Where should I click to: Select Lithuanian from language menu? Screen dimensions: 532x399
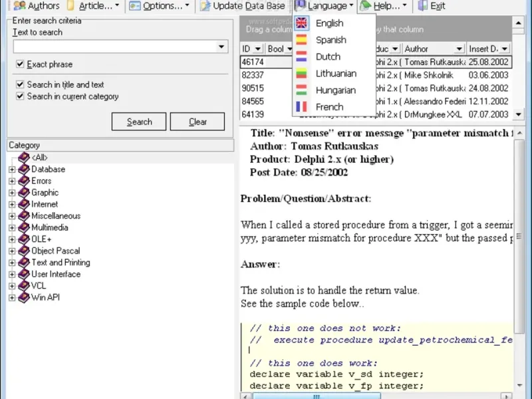[x=334, y=73]
